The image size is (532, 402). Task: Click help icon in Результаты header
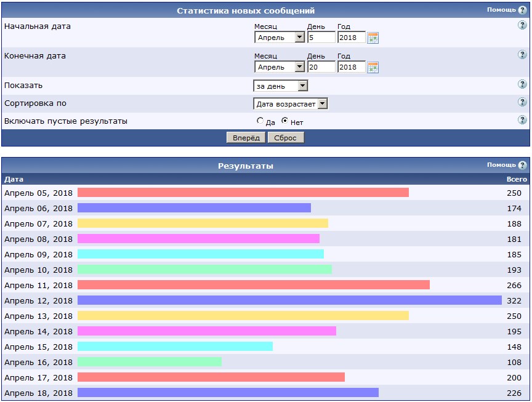pos(522,166)
